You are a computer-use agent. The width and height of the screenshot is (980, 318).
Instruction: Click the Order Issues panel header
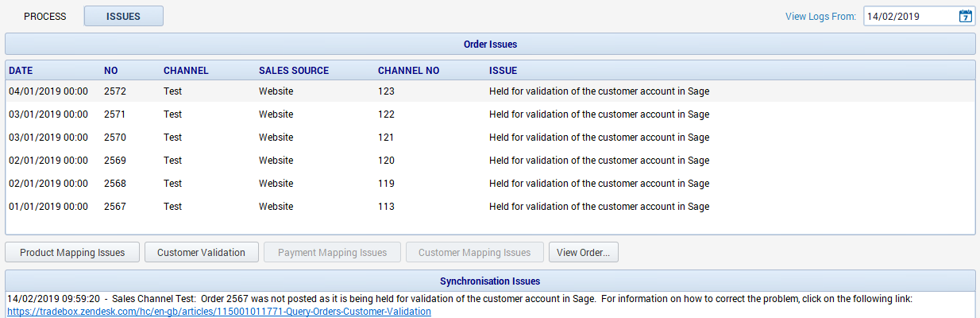click(x=490, y=45)
